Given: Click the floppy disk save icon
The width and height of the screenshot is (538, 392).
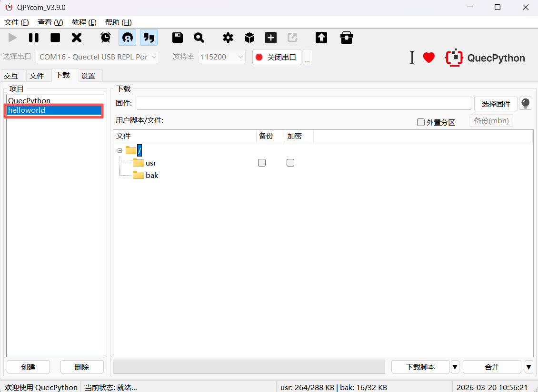Looking at the screenshot, I should tap(178, 38).
